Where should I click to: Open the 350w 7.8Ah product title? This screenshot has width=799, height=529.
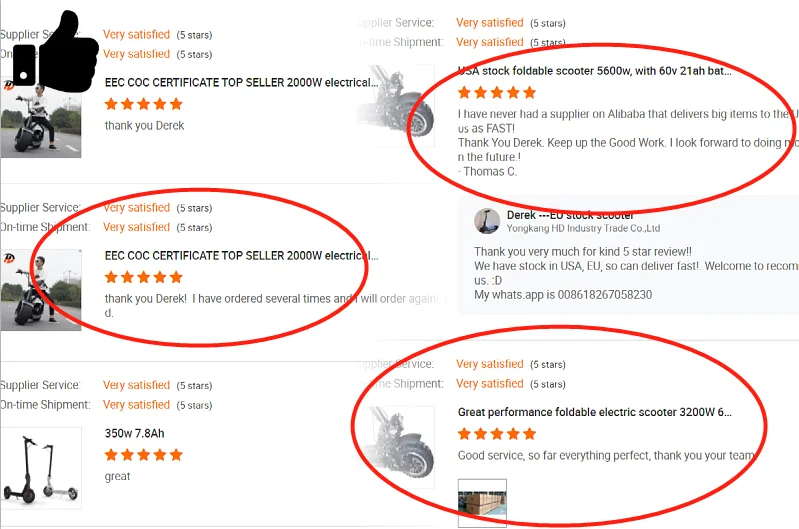coord(135,434)
